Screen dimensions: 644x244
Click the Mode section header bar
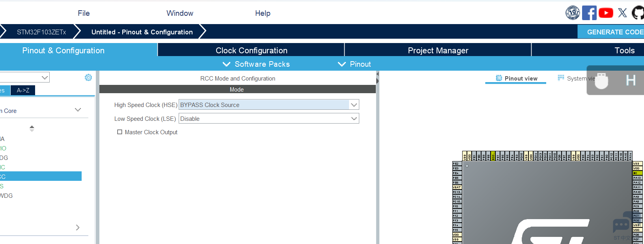tap(237, 89)
